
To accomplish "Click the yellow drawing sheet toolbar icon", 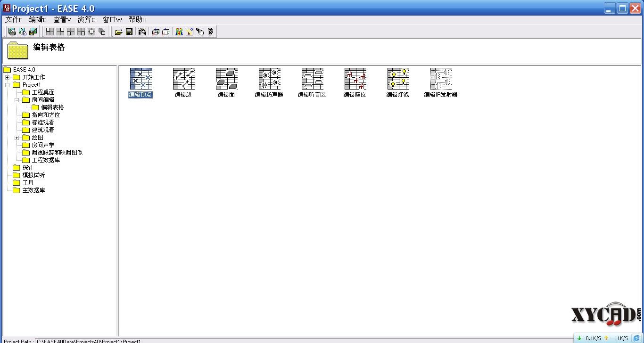I will click(190, 32).
